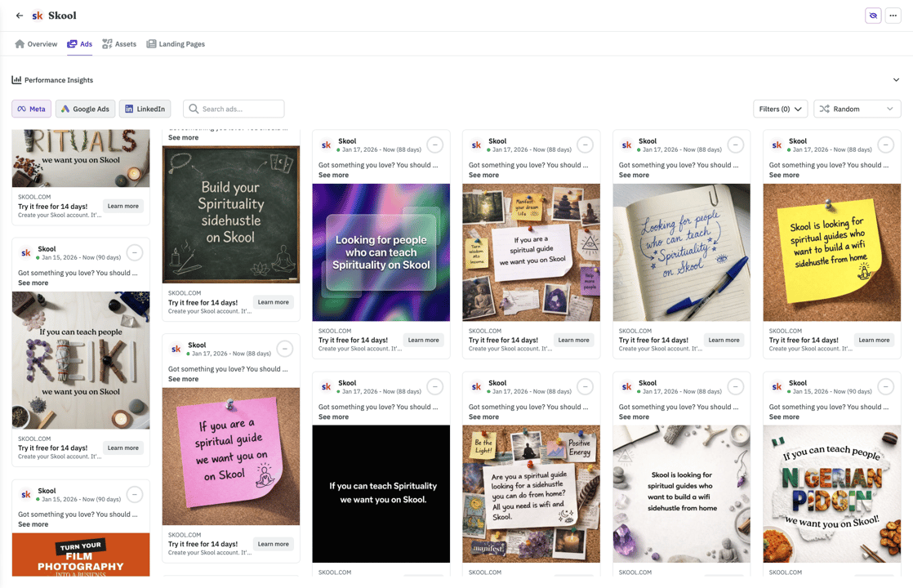
Task: Open the three-dots more options menu
Action: click(x=893, y=16)
